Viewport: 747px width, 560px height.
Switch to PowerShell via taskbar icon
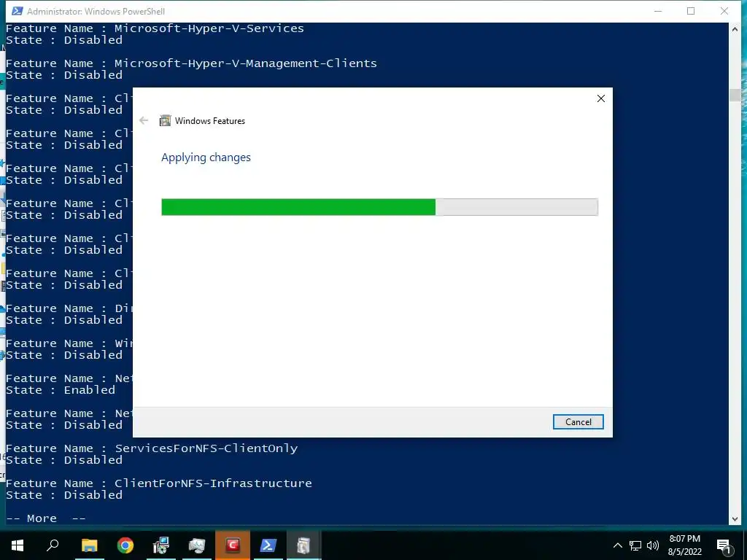pos(268,545)
